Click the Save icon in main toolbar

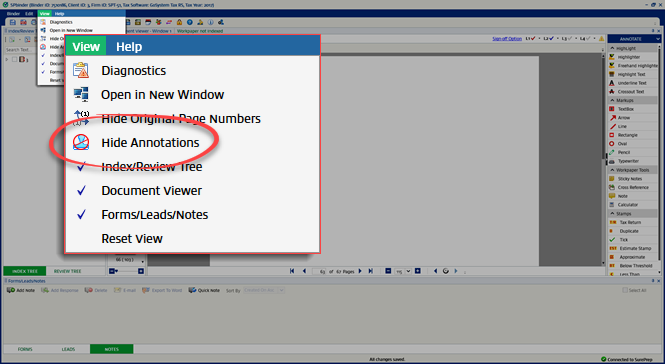tap(13, 22)
